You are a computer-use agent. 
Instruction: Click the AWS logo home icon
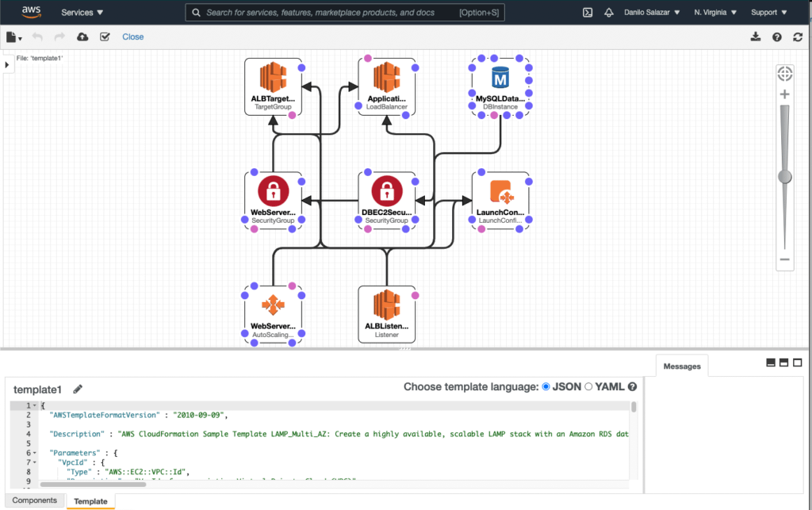coord(32,13)
